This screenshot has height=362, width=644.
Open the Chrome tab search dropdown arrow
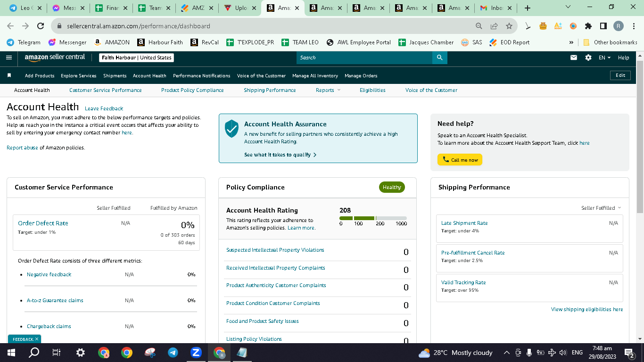[x=568, y=7]
